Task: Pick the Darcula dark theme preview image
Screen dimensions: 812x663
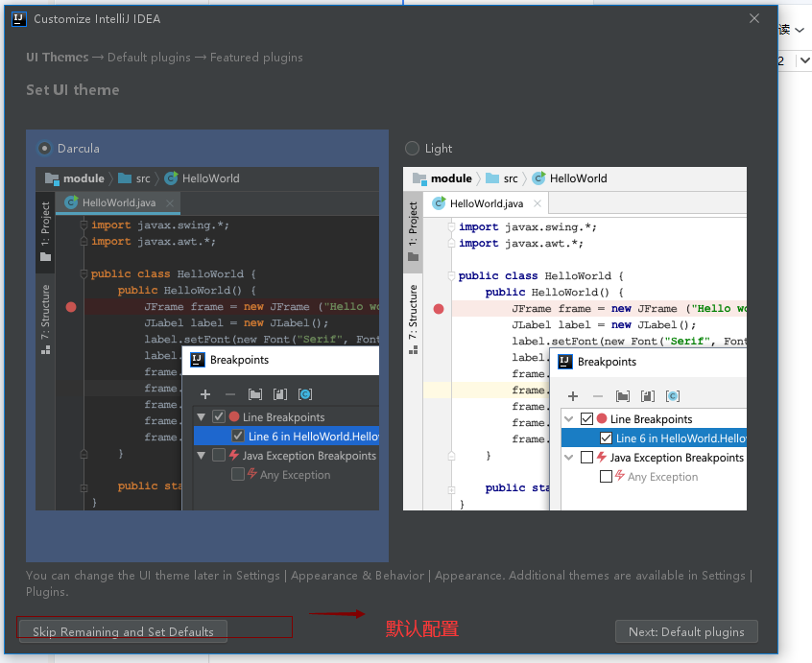Action: (207, 339)
